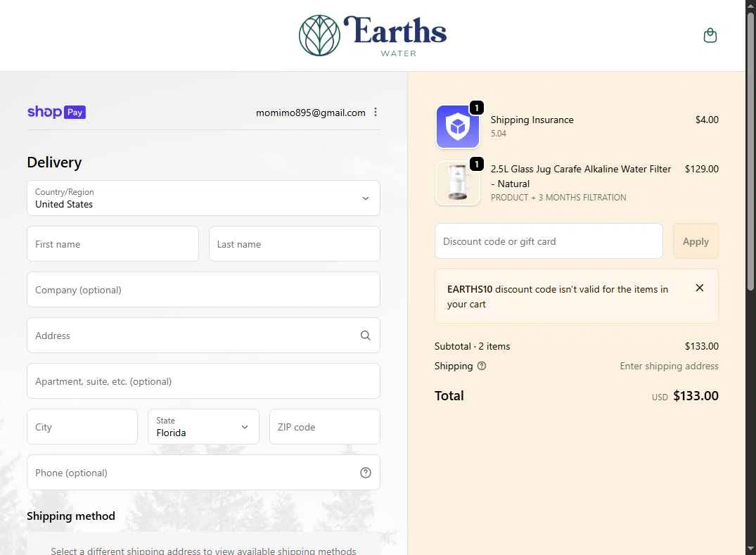The width and height of the screenshot is (756, 555).
Task: Click the Earths Water logo
Action: coord(373,36)
